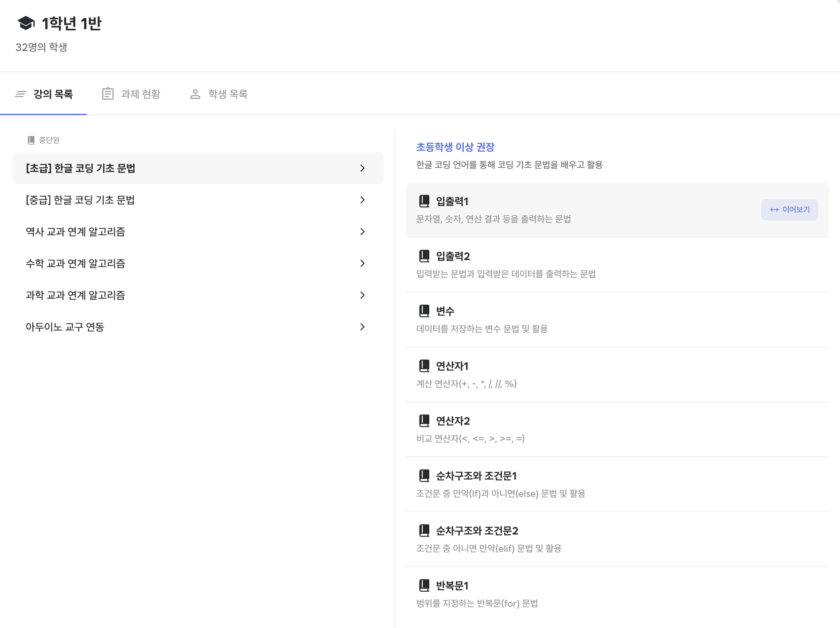Viewport: 840px width, 628px height.
Task: Open the 강의 목록 tab
Action: click(44, 94)
